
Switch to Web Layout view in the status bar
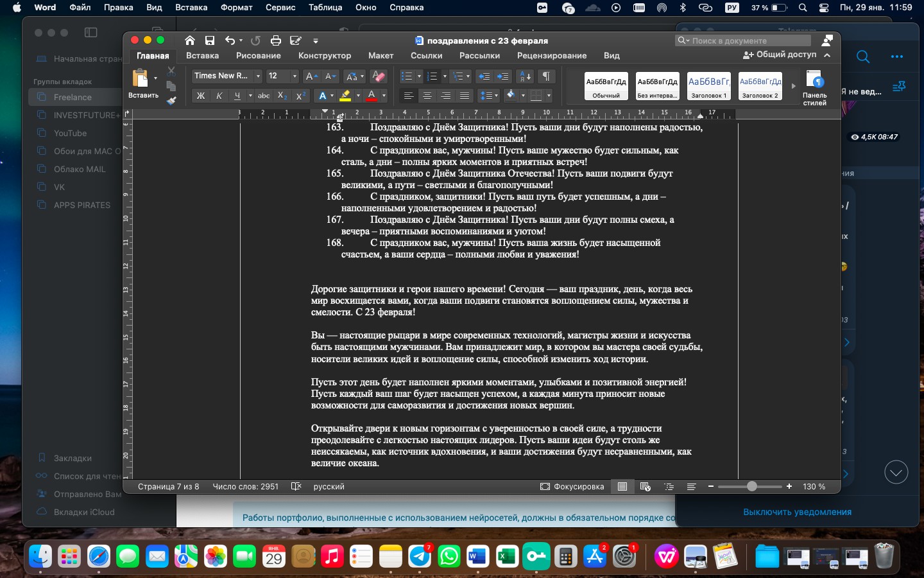[x=646, y=486]
